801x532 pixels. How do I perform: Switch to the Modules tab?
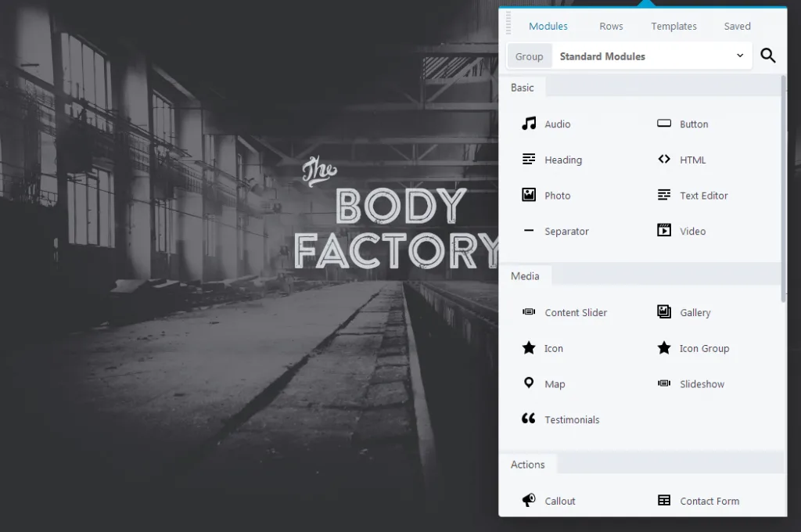tap(548, 26)
